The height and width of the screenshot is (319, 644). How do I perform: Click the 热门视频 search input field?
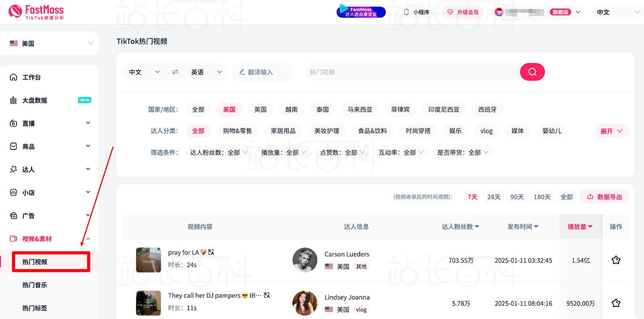tap(412, 72)
